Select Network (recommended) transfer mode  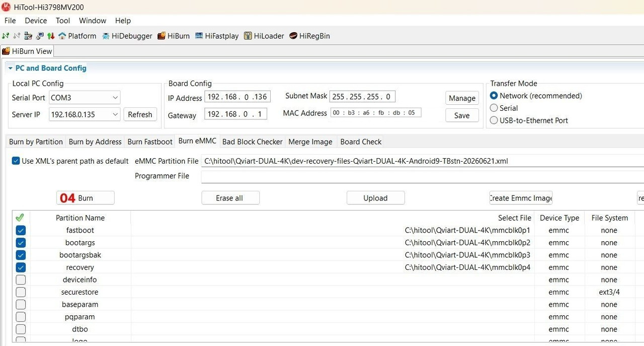[494, 96]
